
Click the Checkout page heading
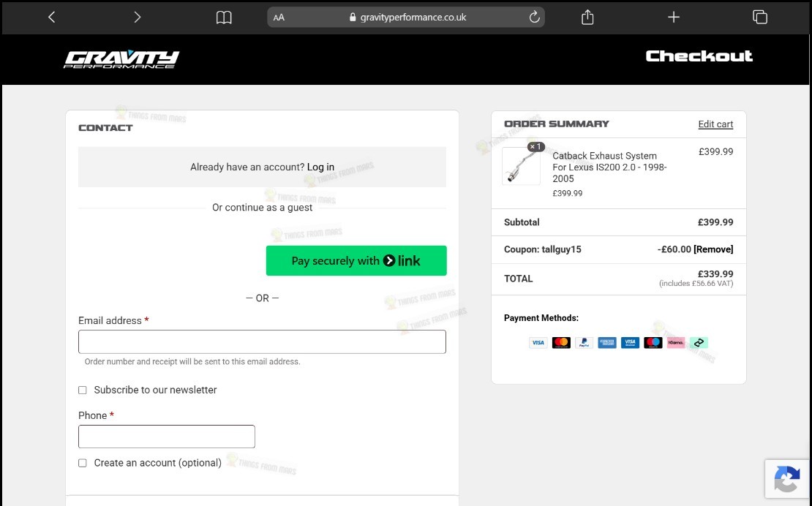point(699,56)
